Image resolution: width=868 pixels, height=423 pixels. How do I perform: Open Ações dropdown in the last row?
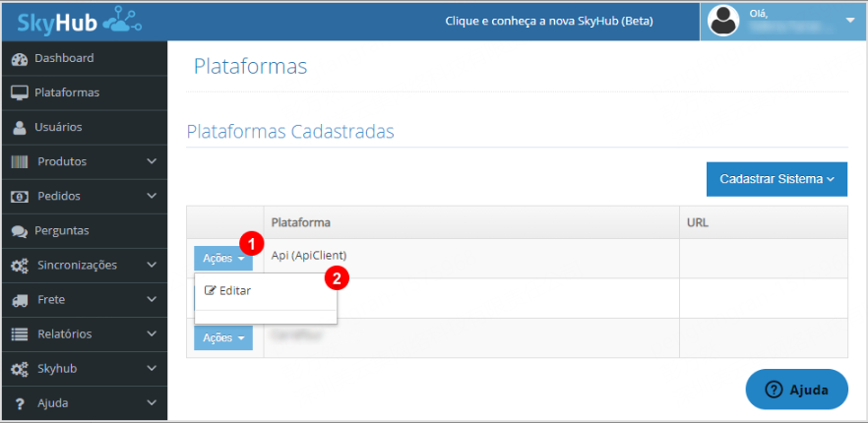223,337
